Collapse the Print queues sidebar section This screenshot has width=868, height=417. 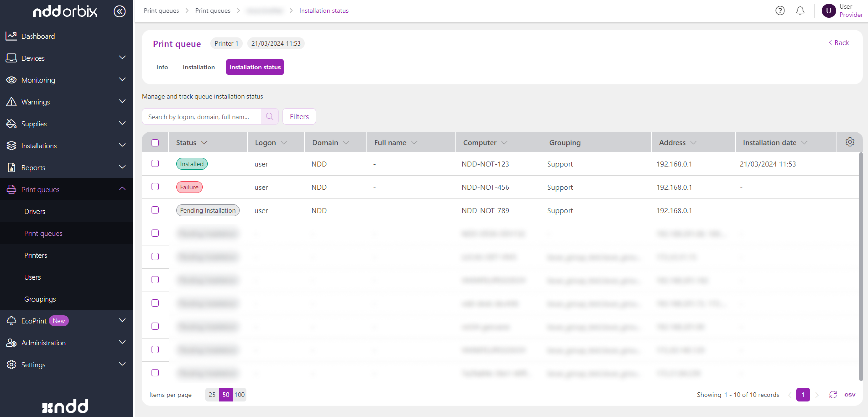click(122, 189)
